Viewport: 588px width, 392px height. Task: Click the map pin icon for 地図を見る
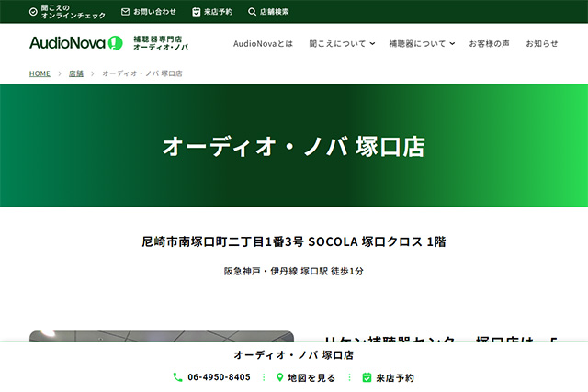[x=280, y=377]
